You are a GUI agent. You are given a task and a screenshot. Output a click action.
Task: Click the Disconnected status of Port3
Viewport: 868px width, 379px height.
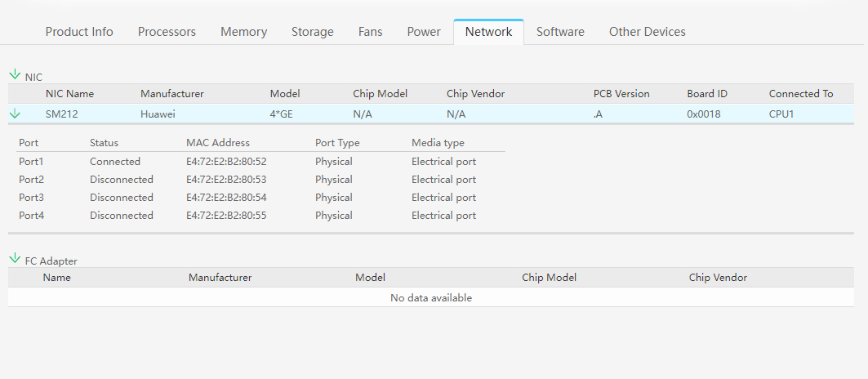point(122,197)
